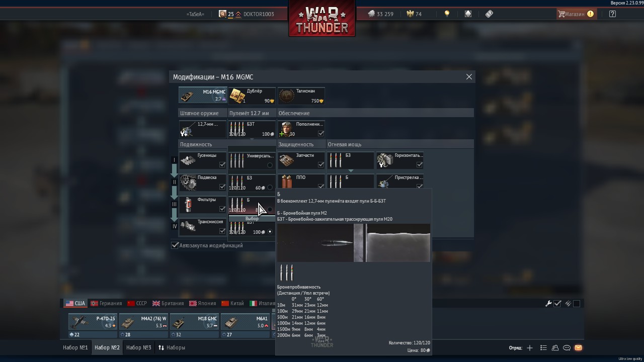Click the ППО fire extinguisher icon
The image size is (644, 362).
click(287, 182)
